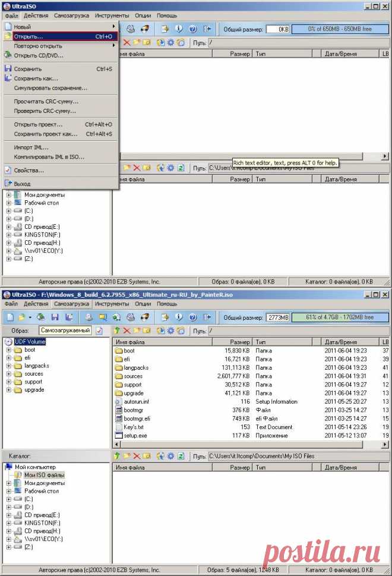Click green Up arrow in ISO image pane toolbar
The image size is (392, 576).
117,331
